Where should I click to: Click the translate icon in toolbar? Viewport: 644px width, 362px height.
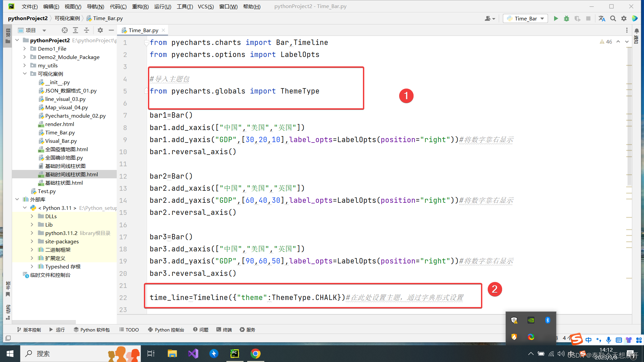pos(602,18)
